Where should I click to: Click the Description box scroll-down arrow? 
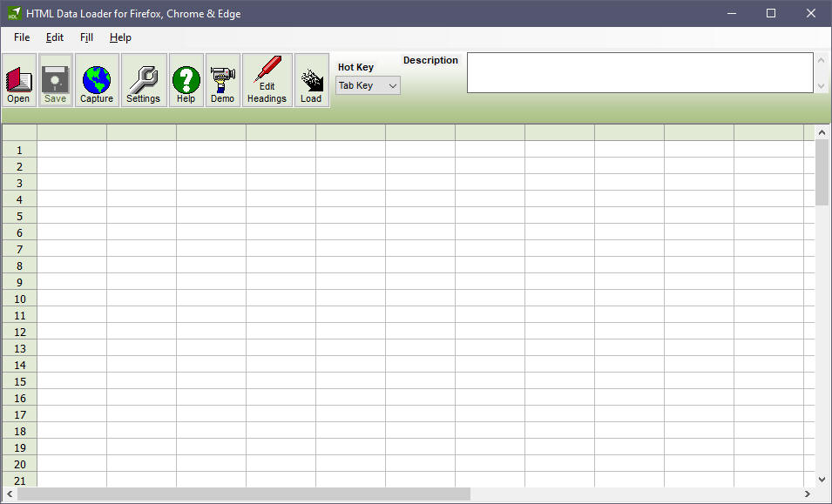tap(821, 86)
